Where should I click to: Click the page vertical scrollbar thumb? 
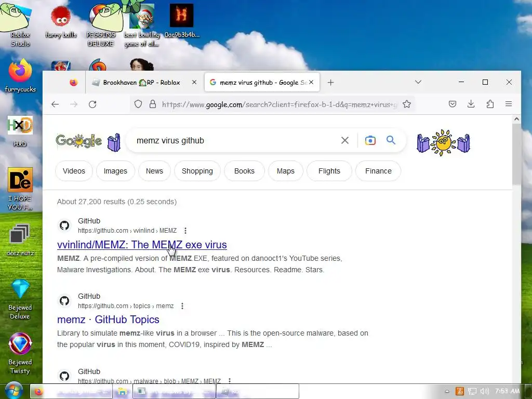point(516,154)
